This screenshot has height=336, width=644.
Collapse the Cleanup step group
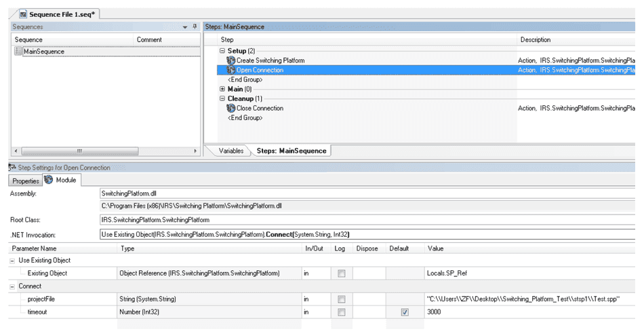coord(222,98)
